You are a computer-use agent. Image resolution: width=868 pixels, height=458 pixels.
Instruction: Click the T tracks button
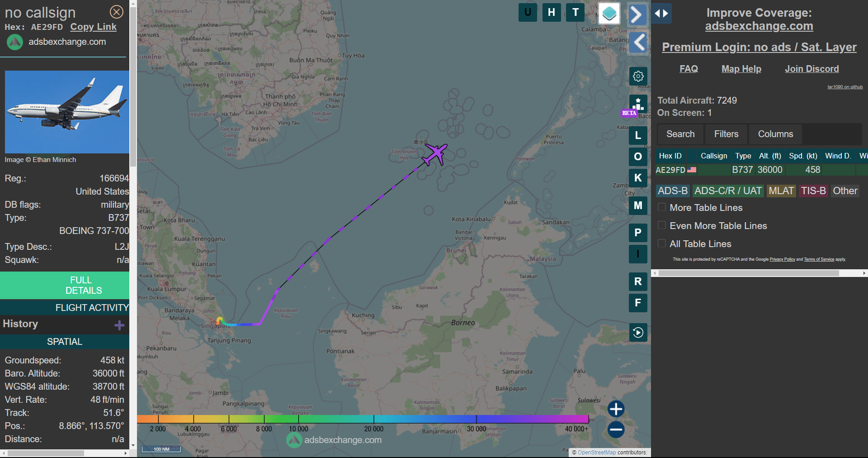pos(576,12)
